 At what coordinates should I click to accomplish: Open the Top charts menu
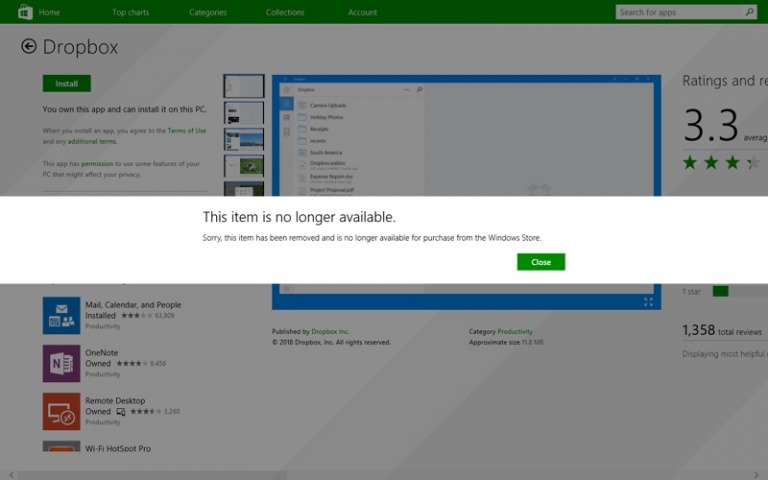point(132,12)
